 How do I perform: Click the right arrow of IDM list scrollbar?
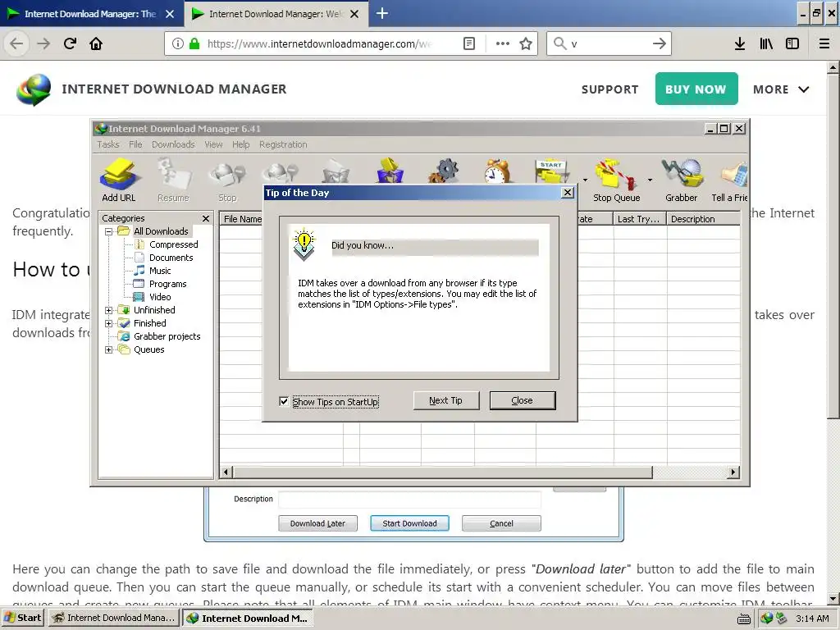point(733,472)
